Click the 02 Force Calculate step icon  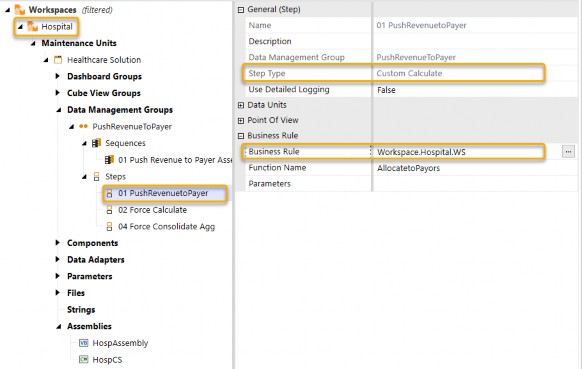[109, 210]
